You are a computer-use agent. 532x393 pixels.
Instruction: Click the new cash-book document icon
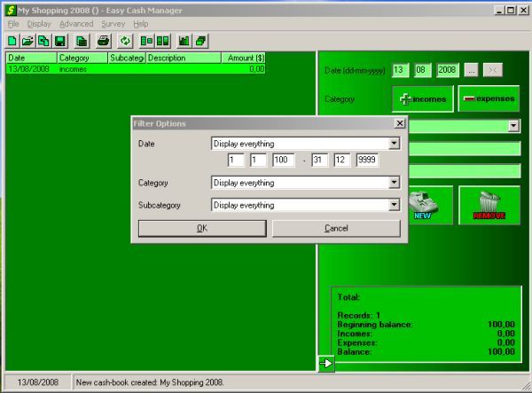pyautogui.click(x=12, y=41)
